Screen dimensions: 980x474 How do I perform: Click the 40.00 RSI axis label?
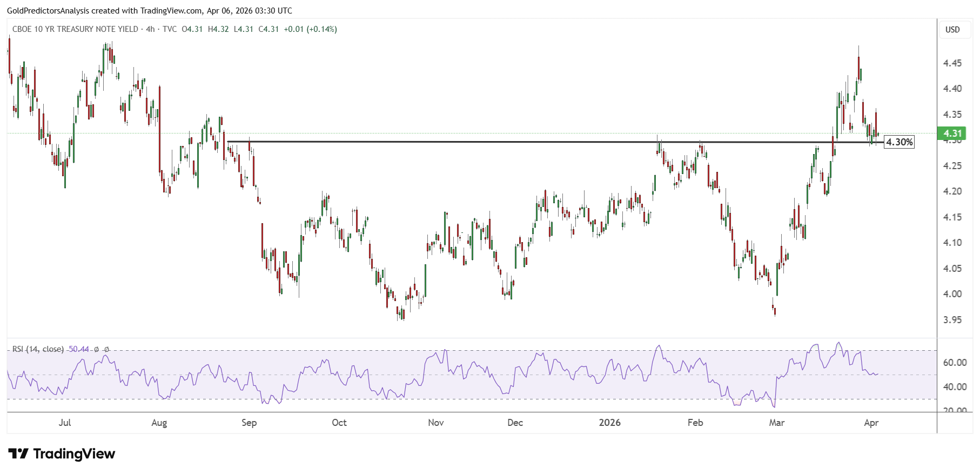(955, 387)
